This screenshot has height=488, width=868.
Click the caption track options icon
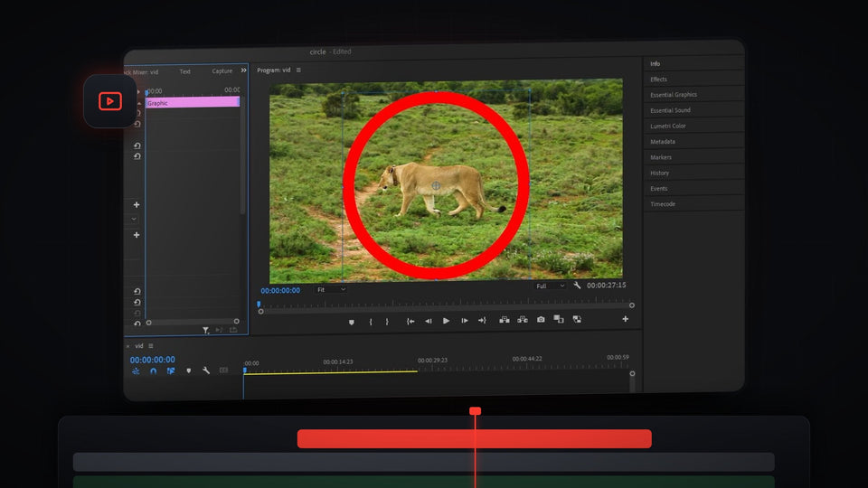(223, 371)
